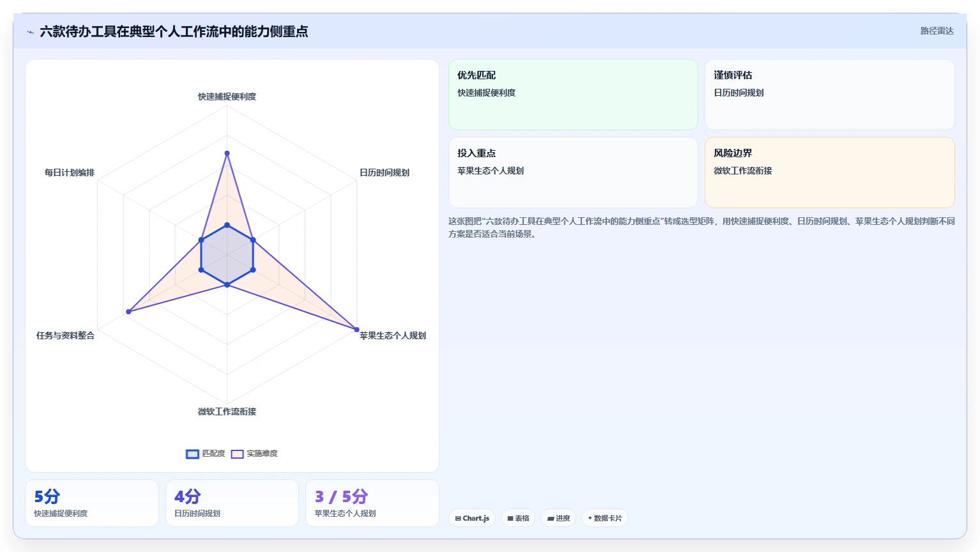This screenshot has height=552, width=980.
Task: Click the header icon beside the dashboard title
Action: point(30,32)
